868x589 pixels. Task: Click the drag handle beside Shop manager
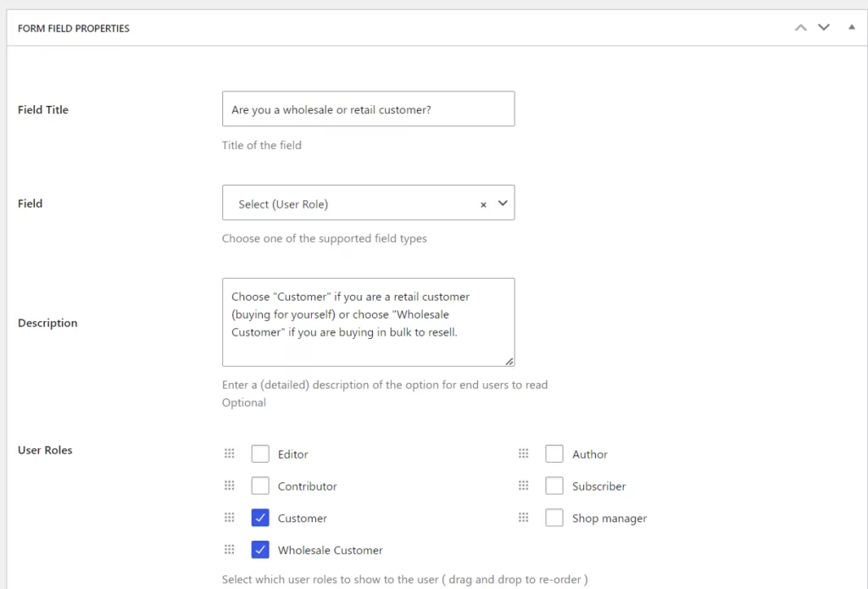tap(523, 518)
